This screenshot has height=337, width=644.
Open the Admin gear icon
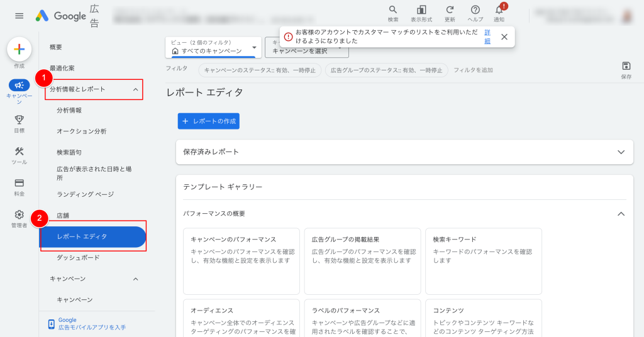click(x=19, y=215)
